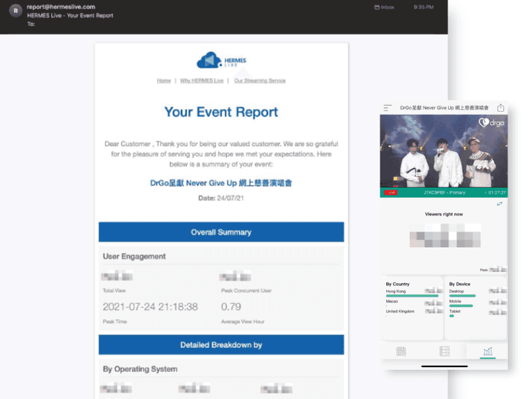Click the JTKC9PBF - Primary stream label

444,193
